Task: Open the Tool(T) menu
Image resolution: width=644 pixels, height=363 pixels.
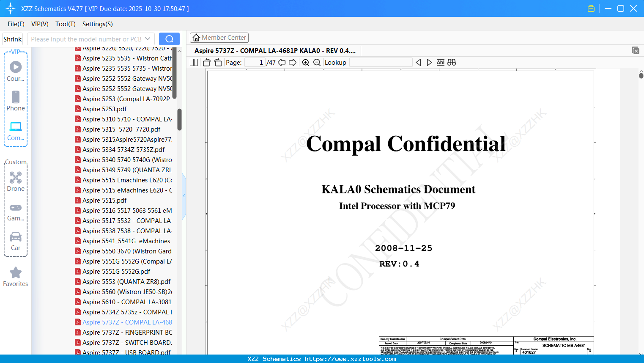Action: coord(66,24)
